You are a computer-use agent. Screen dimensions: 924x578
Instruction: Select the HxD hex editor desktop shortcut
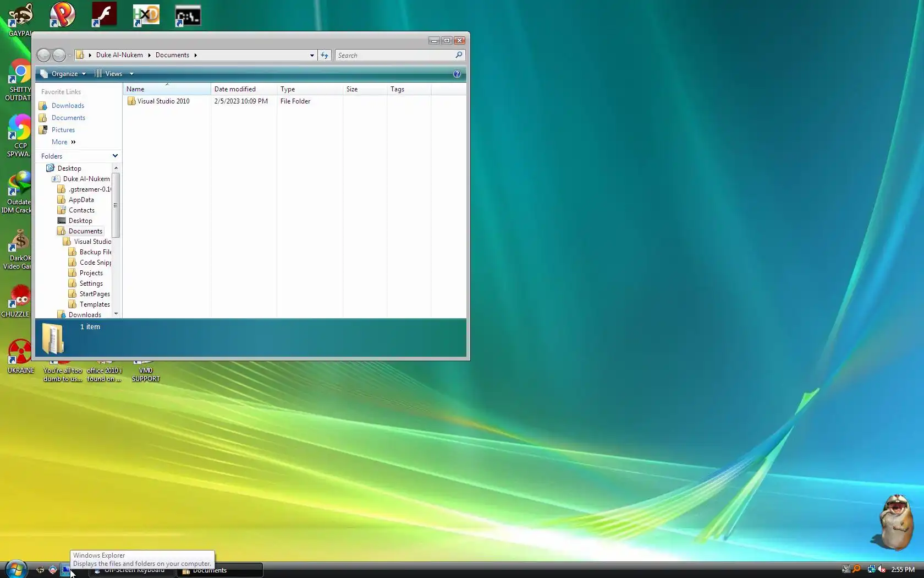click(x=146, y=15)
